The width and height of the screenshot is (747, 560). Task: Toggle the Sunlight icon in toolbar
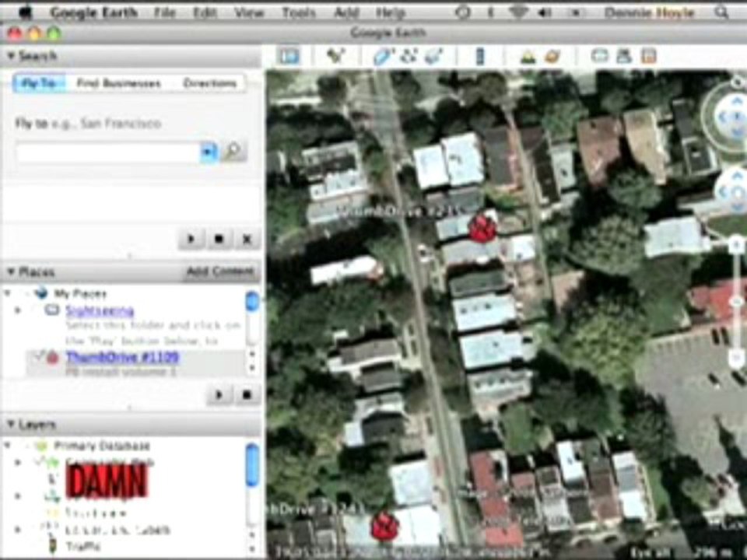[528, 57]
